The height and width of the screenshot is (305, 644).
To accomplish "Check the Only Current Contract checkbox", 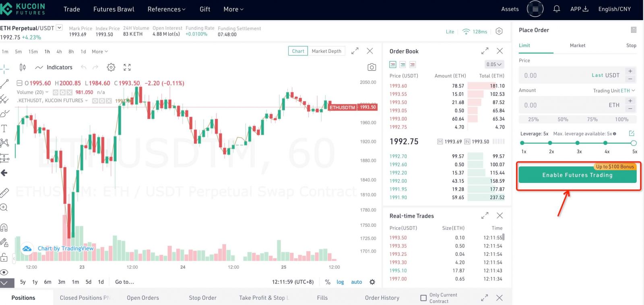I will pyautogui.click(x=423, y=298).
